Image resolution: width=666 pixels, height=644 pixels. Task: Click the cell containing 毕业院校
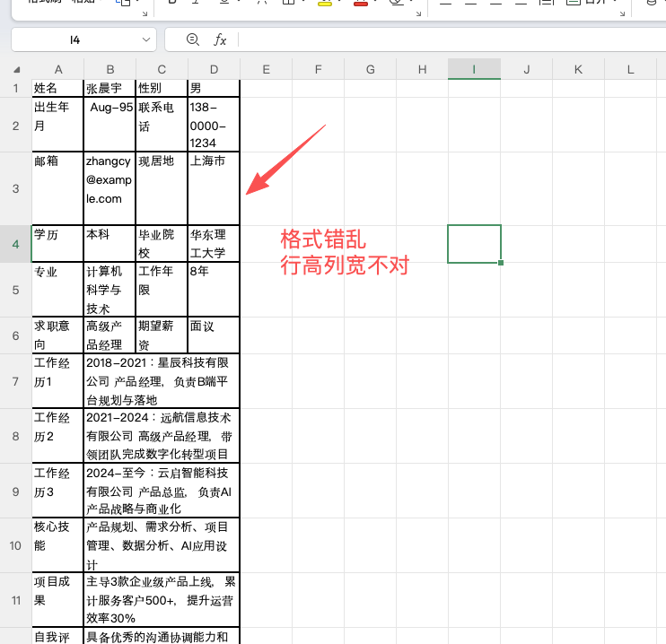pyautogui.click(x=162, y=244)
